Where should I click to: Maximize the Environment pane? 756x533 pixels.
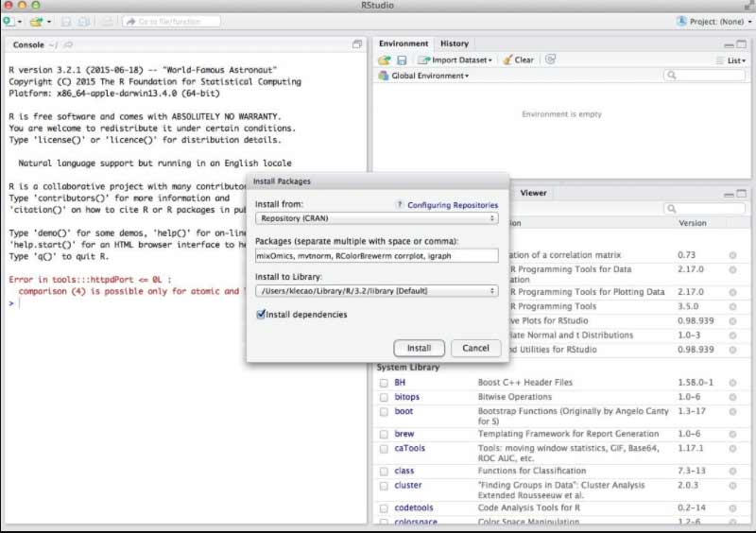click(742, 44)
